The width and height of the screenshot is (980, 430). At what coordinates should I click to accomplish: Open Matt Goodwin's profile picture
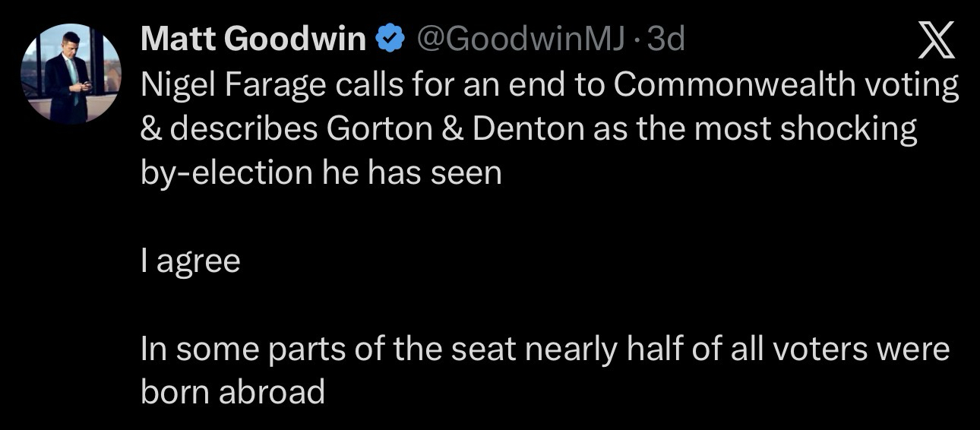(x=71, y=74)
